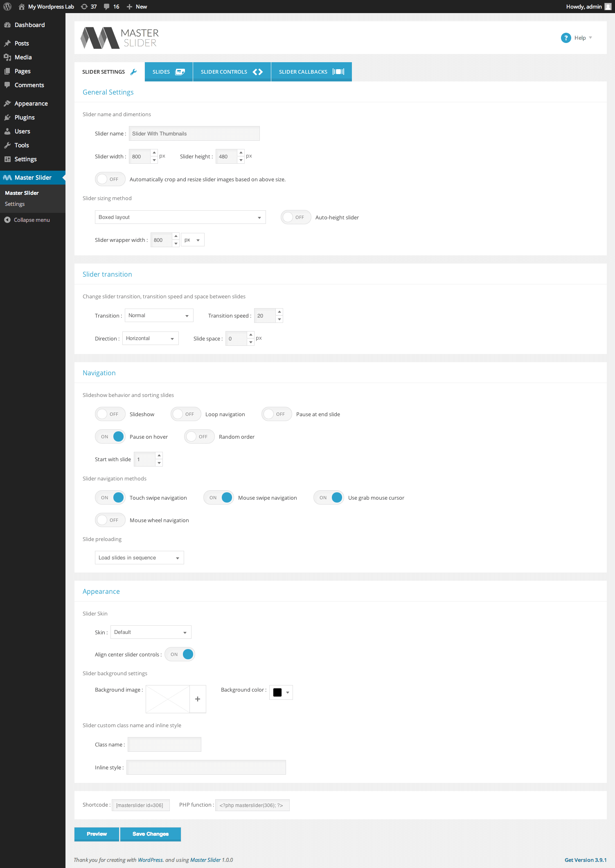Open the Load slides in sequence dropdown

click(139, 558)
